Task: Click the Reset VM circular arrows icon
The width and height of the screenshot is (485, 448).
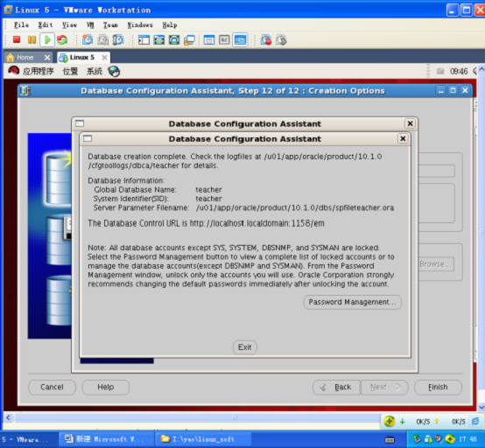Action: [62, 39]
